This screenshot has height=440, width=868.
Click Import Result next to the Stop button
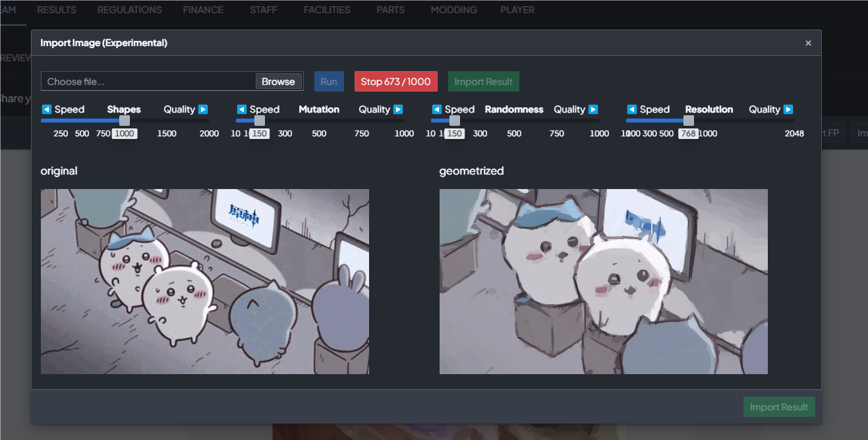(x=484, y=82)
